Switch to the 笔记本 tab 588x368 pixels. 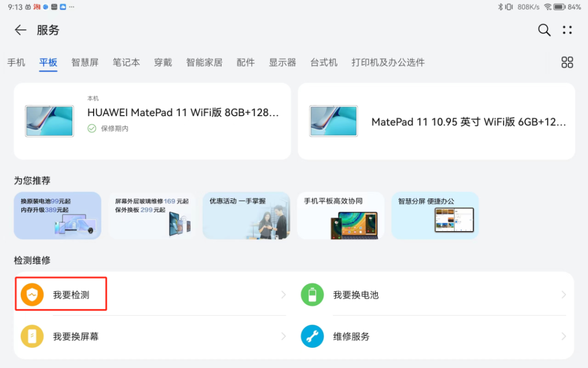126,62
